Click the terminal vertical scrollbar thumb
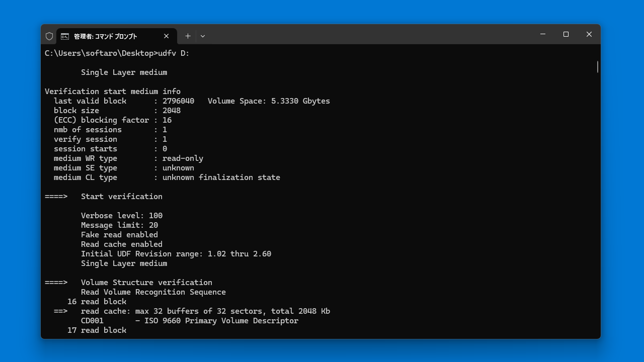 (598, 67)
